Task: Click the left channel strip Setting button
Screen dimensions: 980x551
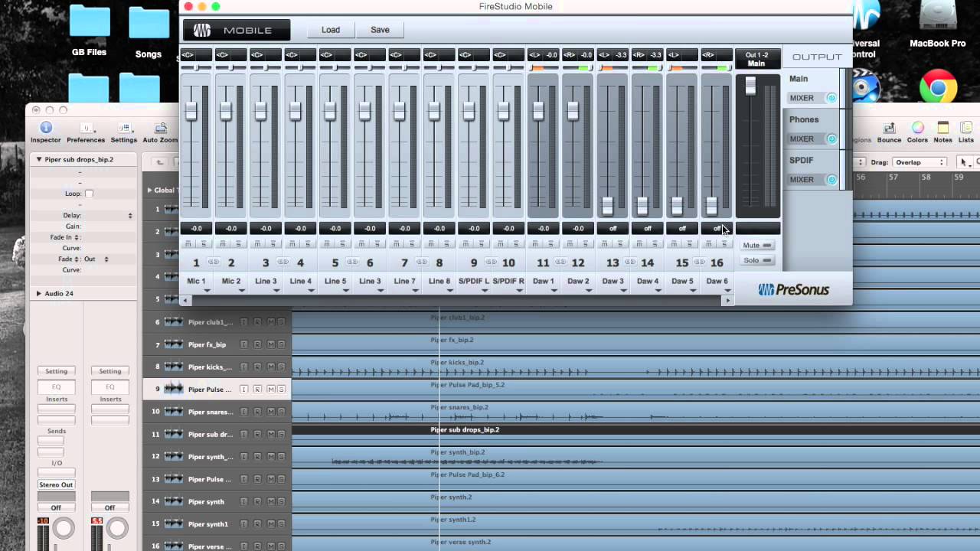Action: pyautogui.click(x=57, y=371)
